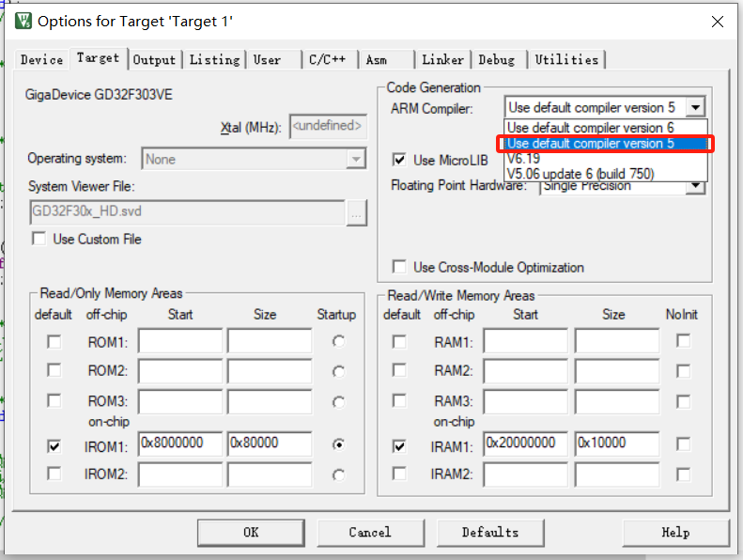
Task: Tick the IRAM1 NoInit checkbox
Action: (x=683, y=444)
